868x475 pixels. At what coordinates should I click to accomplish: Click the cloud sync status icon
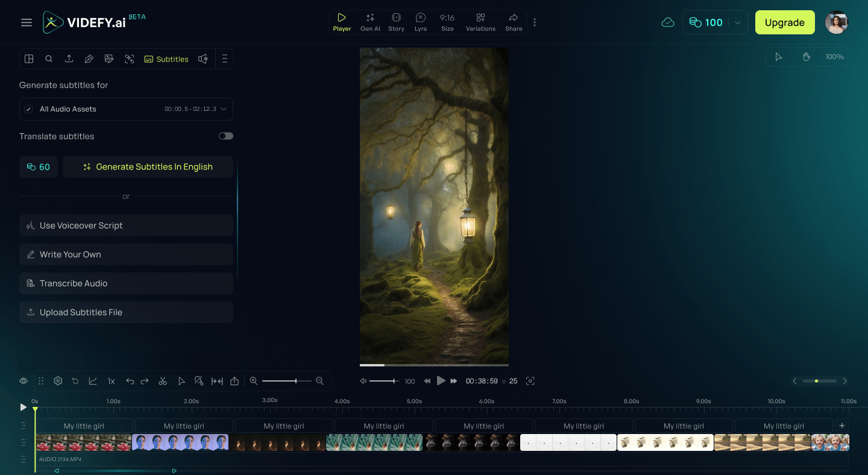coord(668,22)
